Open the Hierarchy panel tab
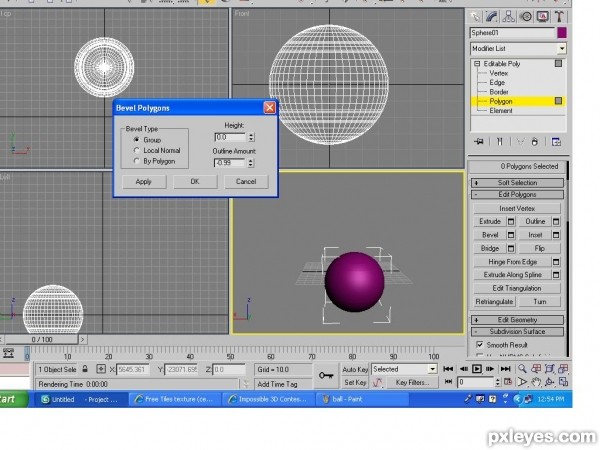Screen dimensions: 600x450 [509, 16]
